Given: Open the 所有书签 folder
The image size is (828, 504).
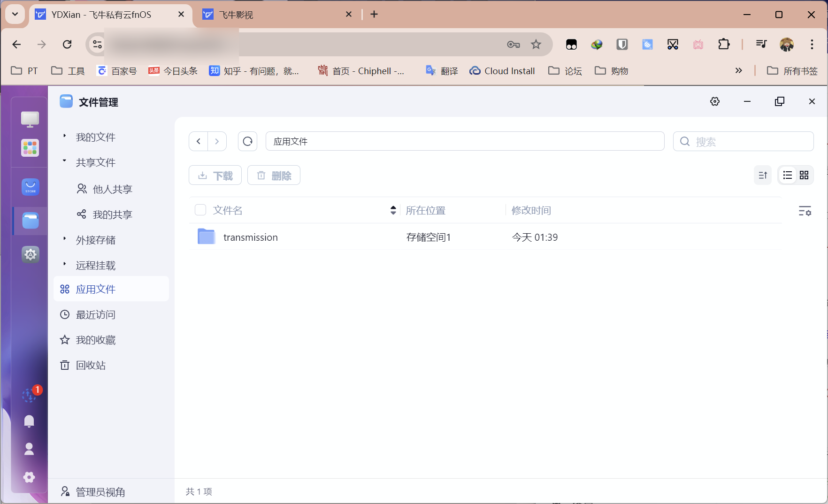Looking at the screenshot, I should pos(792,71).
